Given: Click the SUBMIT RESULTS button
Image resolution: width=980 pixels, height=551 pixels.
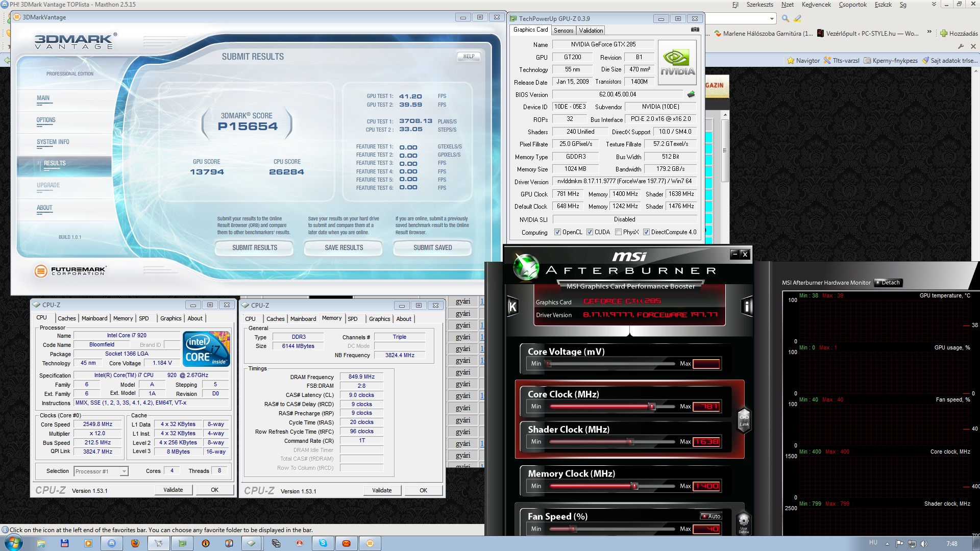Looking at the screenshot, I should [x=254, y=248].
